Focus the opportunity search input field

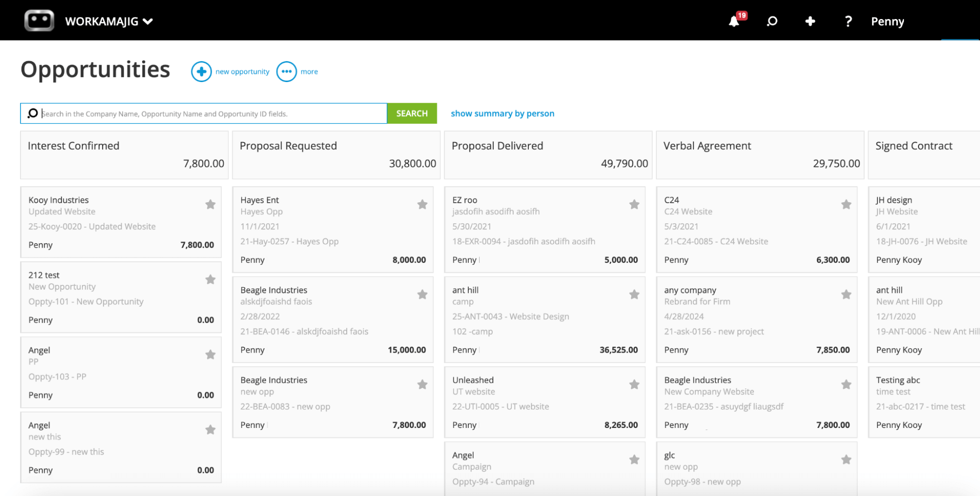[x=204, y=114]
